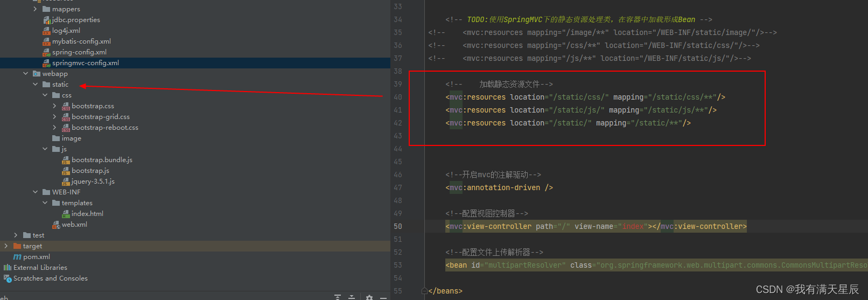Select the test folder label
The image size is (868, 300).
(38, 235)
